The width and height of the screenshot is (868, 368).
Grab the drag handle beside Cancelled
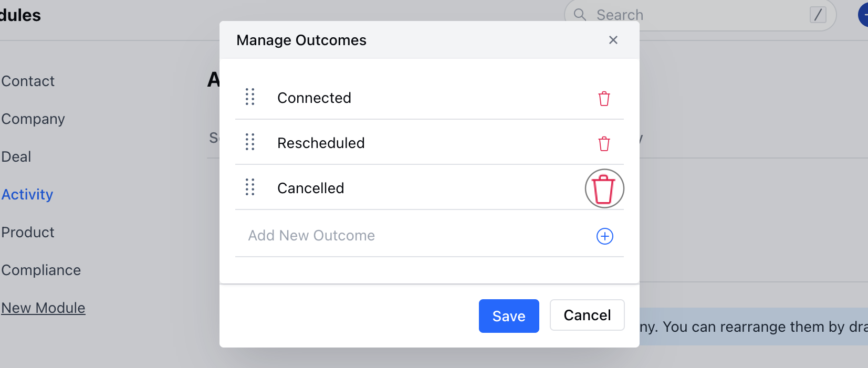pos(250,187)
